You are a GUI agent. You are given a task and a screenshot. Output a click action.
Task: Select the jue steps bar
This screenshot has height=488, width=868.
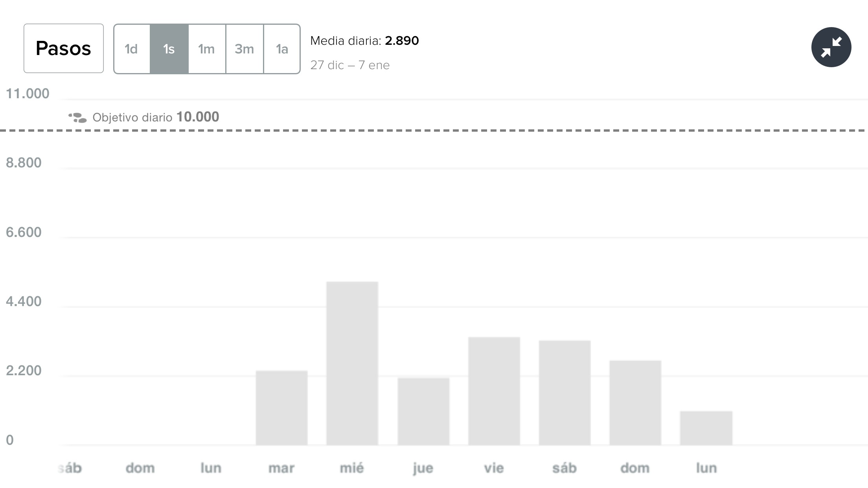[x=423, y=411]
